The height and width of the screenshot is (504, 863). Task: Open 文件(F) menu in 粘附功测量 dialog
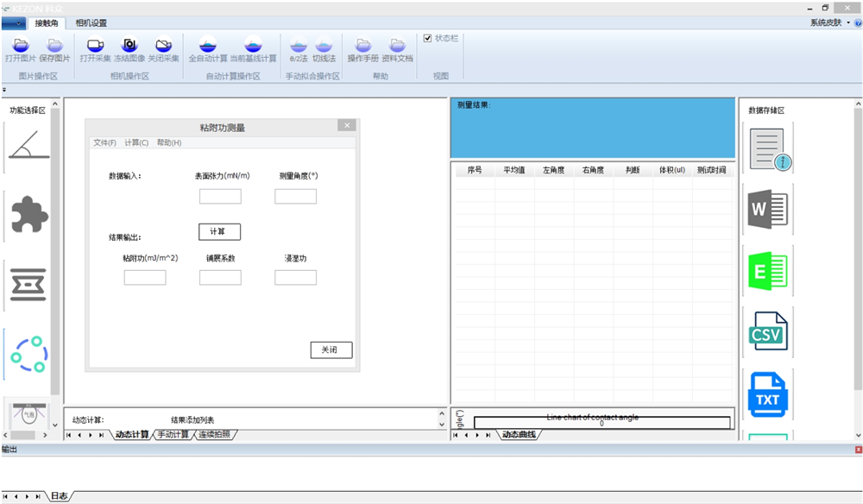[104, 142]
